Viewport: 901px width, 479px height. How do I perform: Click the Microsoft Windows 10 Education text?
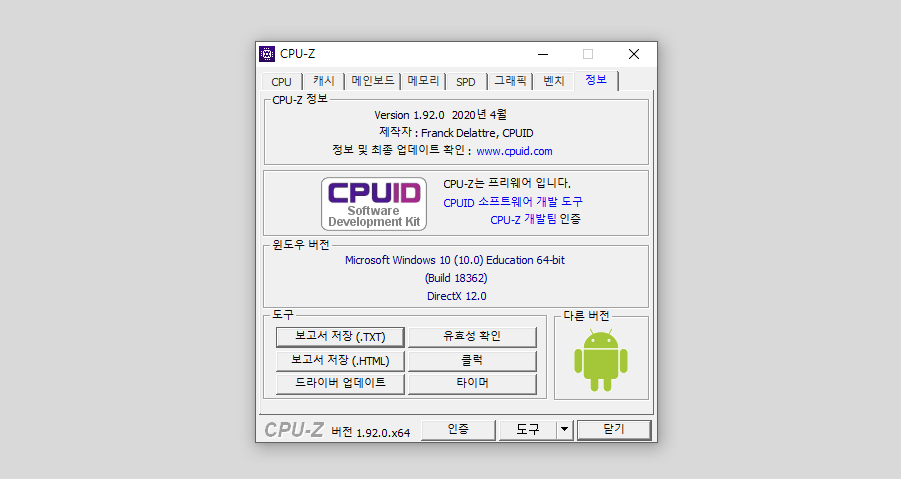455,260
